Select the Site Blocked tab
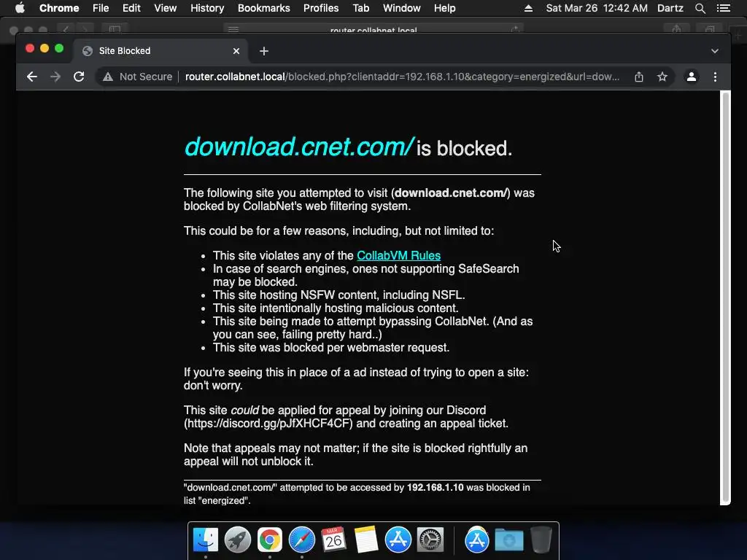 pyautogui.click(x=160, y=51)
